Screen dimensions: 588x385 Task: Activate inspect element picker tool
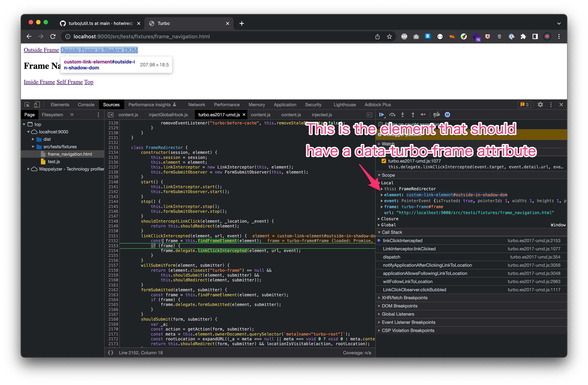[x=27, y=105]
